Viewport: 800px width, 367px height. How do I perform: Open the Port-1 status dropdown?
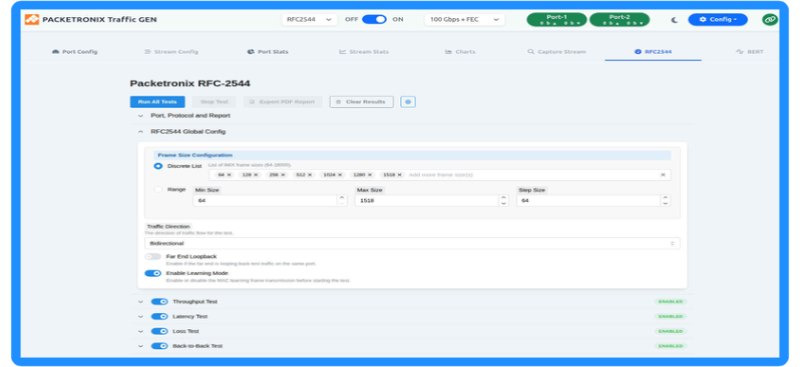click(x=557, y=19)
